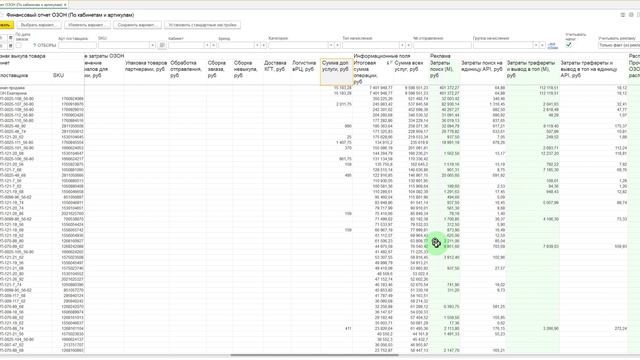640x360 pixels.
Task: Click 'Установить стандартные настройки' button
Action: 202,25
